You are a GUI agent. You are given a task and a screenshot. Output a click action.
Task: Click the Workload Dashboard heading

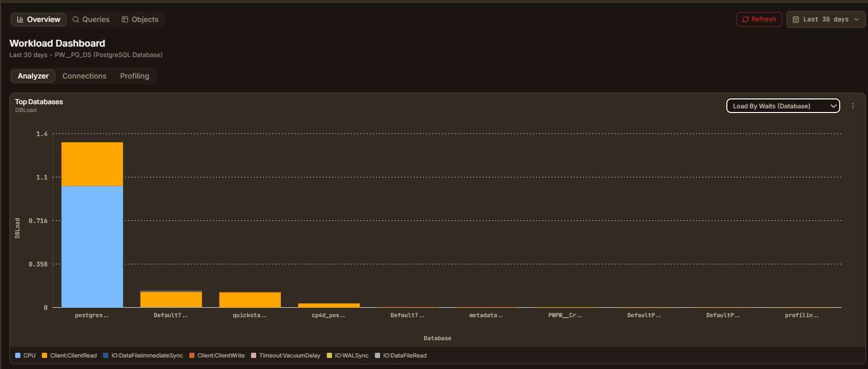58,43
